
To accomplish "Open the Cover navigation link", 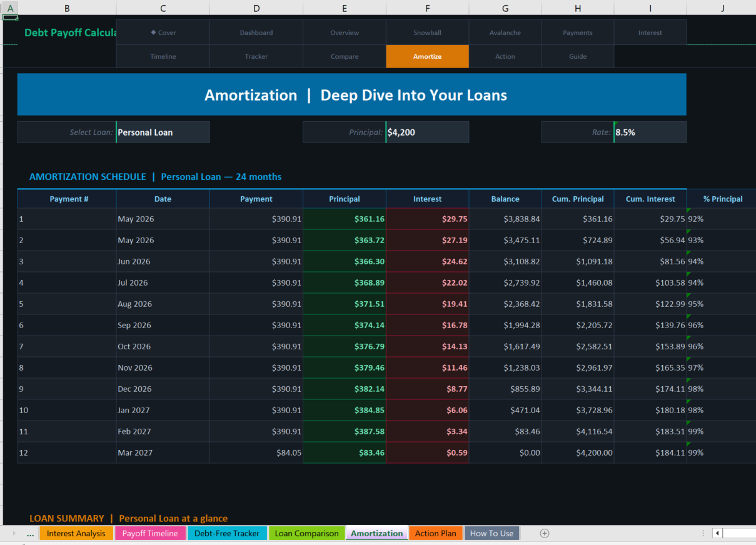I will pos(163,32).
